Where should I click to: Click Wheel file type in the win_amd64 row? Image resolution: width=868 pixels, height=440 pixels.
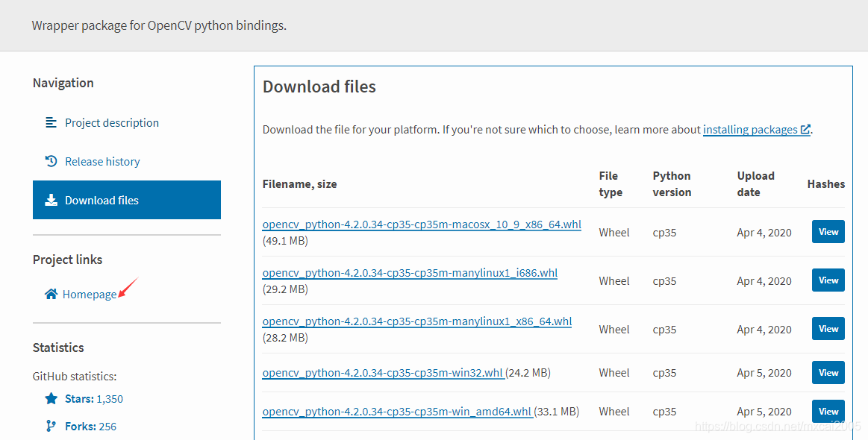coord(614,411)
